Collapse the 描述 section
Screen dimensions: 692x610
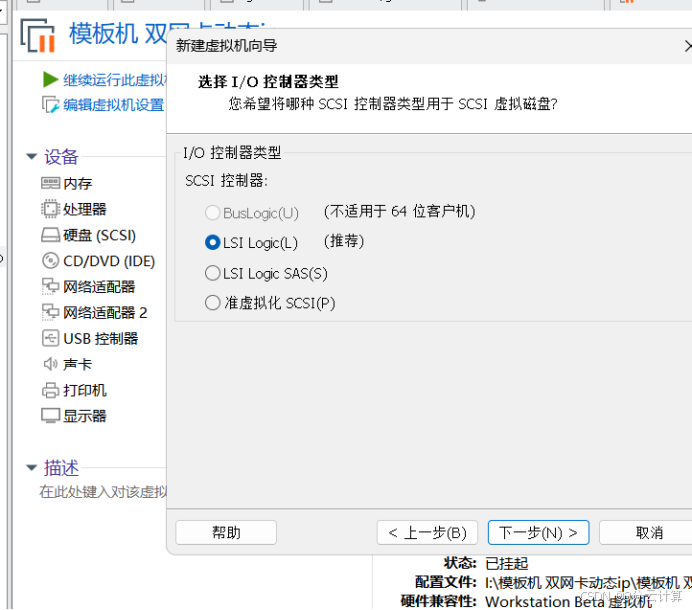[x=31, y=467]
